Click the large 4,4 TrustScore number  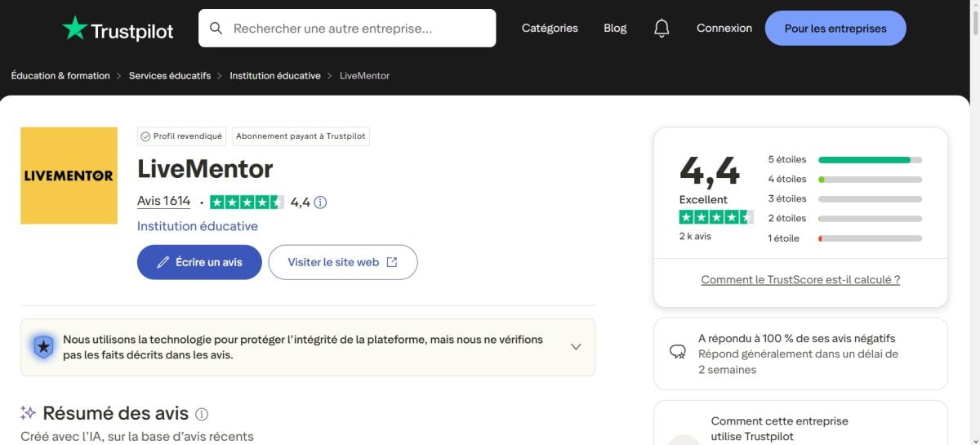pos(710,171)
